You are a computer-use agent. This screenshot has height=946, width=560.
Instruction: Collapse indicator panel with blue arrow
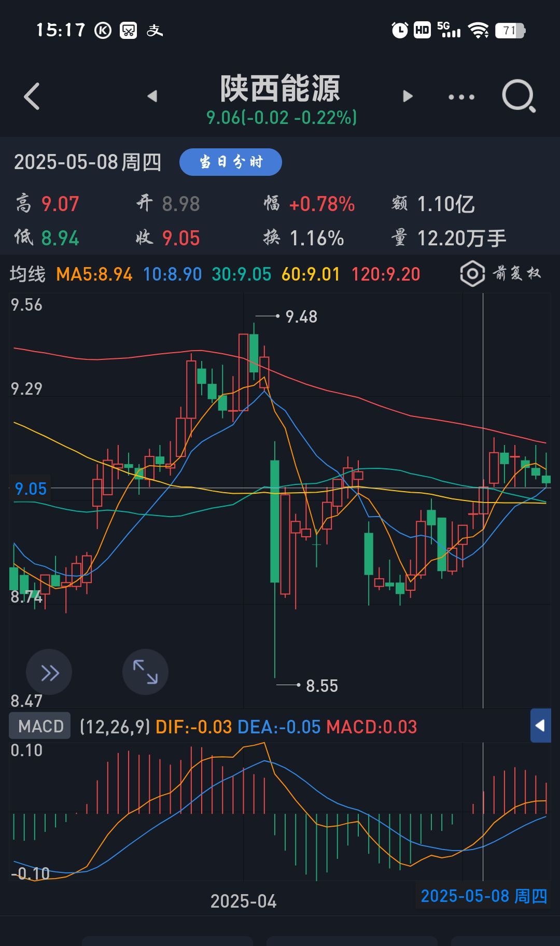click(540, 726)
